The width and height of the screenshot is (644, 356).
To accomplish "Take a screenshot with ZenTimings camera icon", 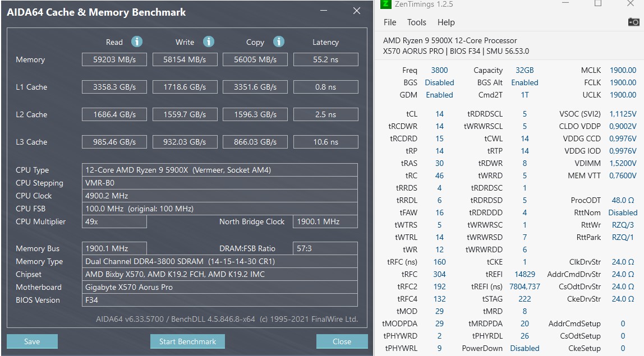I will [633, 22].
